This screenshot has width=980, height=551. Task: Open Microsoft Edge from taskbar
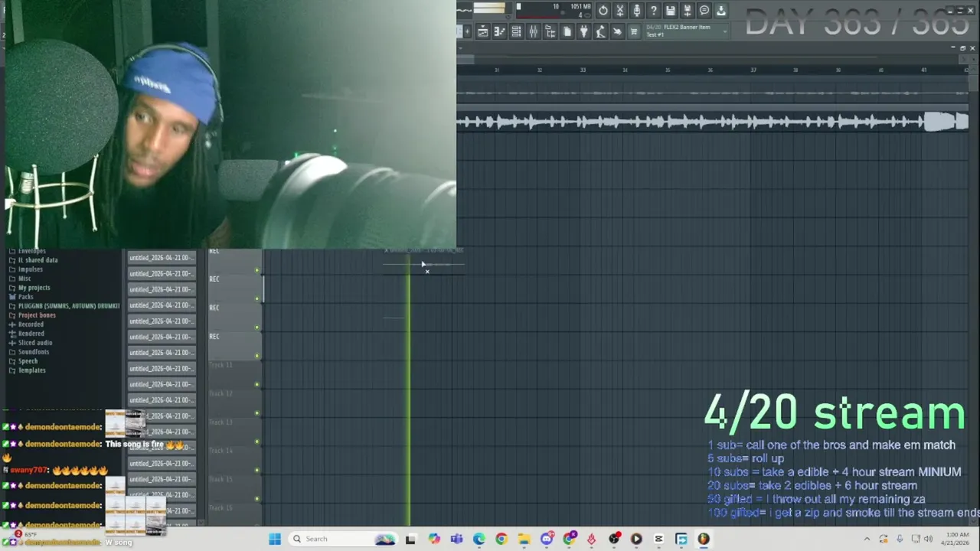[x=479, y=539]
